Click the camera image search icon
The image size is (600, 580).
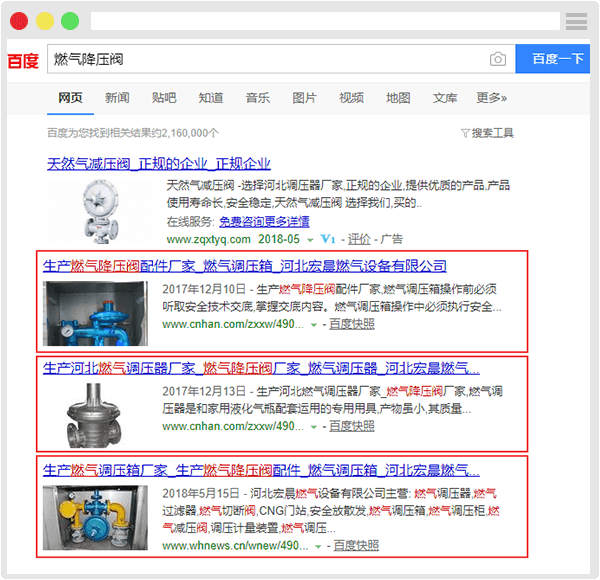click(497, 60)
